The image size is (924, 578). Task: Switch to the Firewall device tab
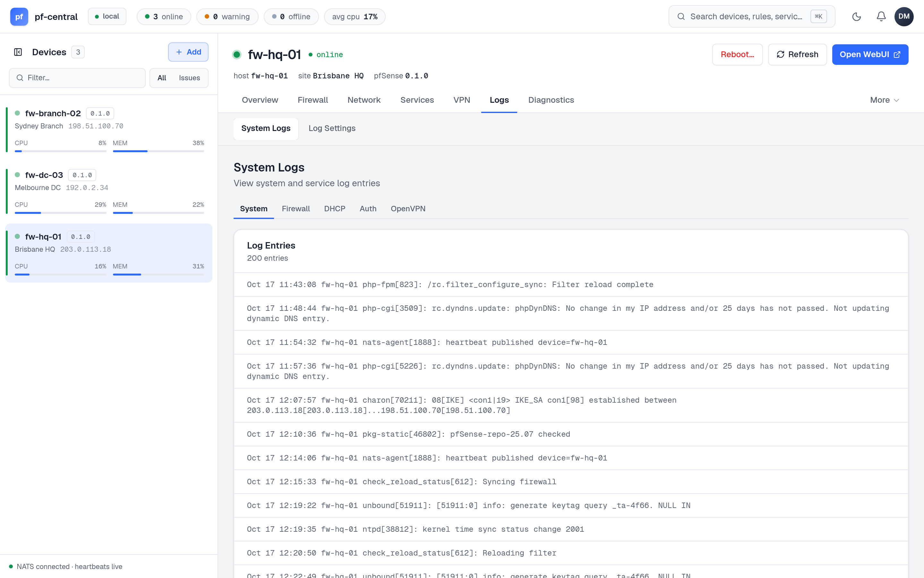point(313,100)
